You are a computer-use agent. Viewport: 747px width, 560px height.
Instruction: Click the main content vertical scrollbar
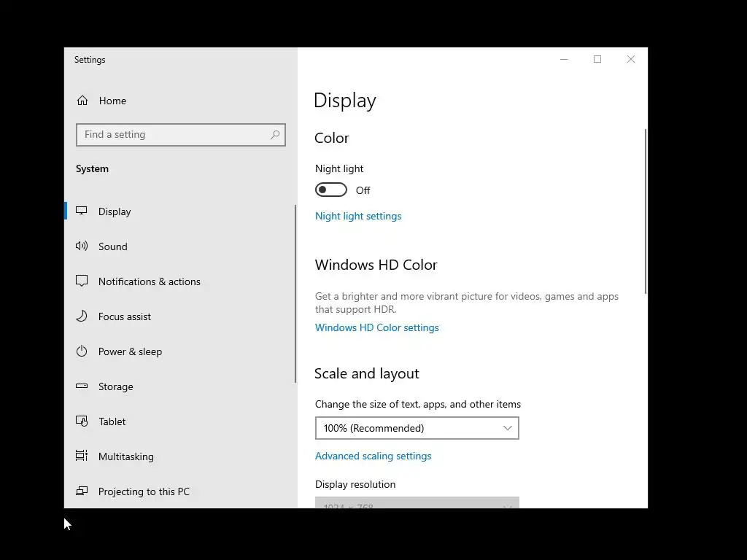click(x=646, y=211)
